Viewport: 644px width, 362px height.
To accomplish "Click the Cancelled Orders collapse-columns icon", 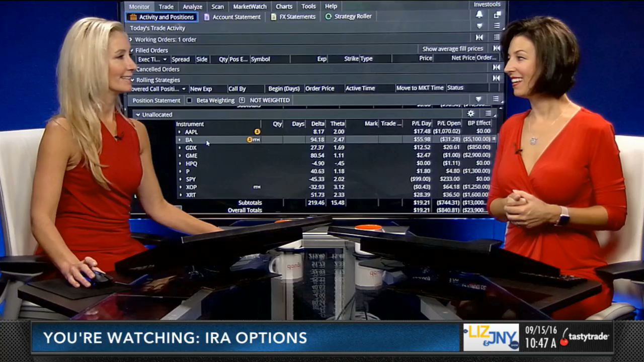I will coord(496,67).
